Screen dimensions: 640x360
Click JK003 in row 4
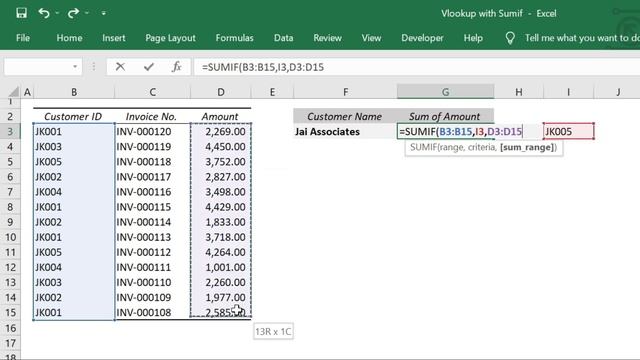(74, 147)
